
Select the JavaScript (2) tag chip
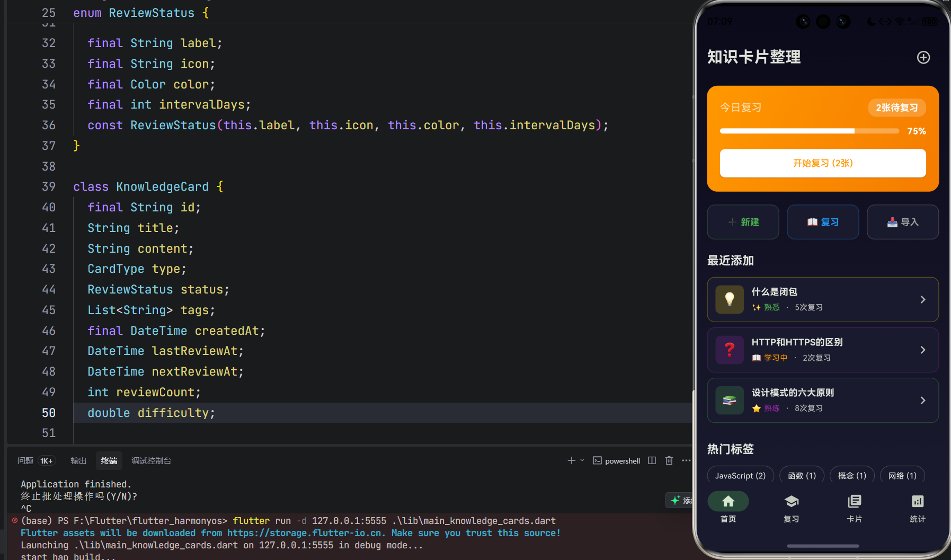[x=741, y=475]
